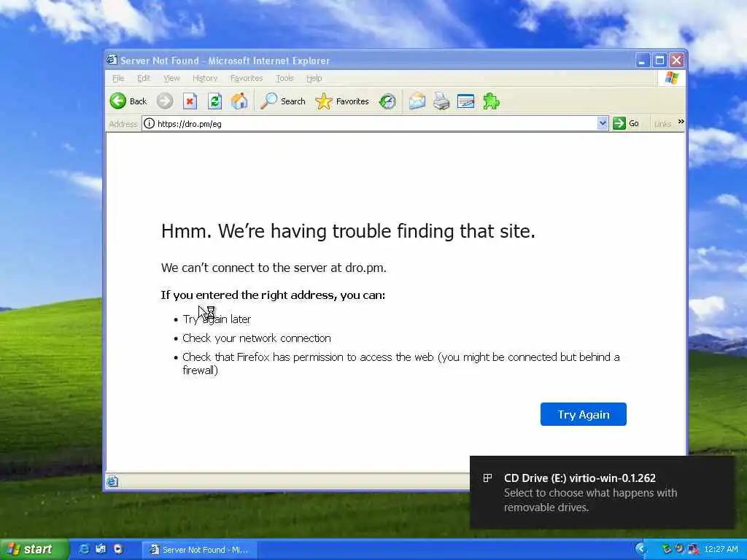Open the Favorites menu in menu bar

coord(247,78)
